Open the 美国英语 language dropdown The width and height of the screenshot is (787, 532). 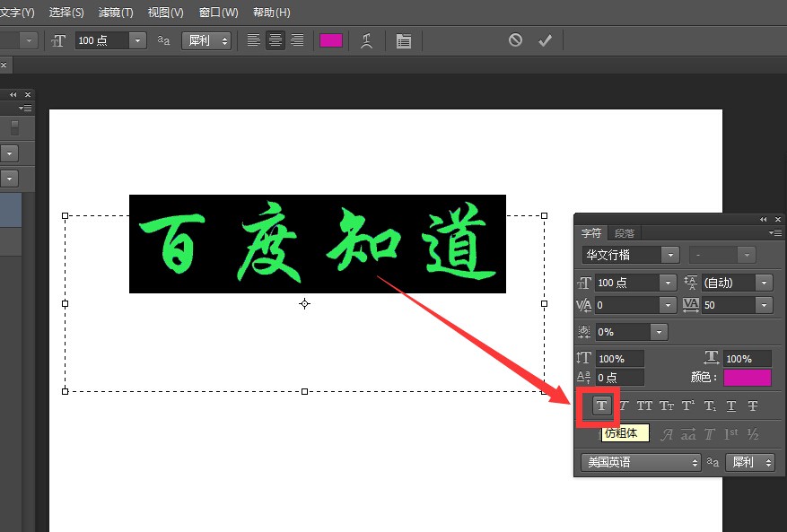pyautogui.click(x=641, y=462)
